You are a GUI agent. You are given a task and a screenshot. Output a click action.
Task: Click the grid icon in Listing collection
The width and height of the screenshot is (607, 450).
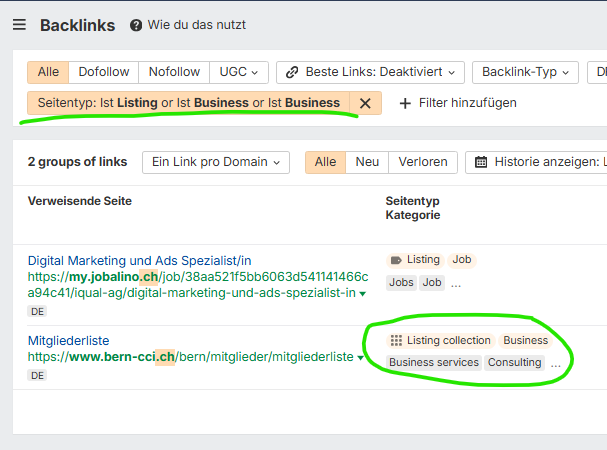pyautogui.click(x=396, y=340)
